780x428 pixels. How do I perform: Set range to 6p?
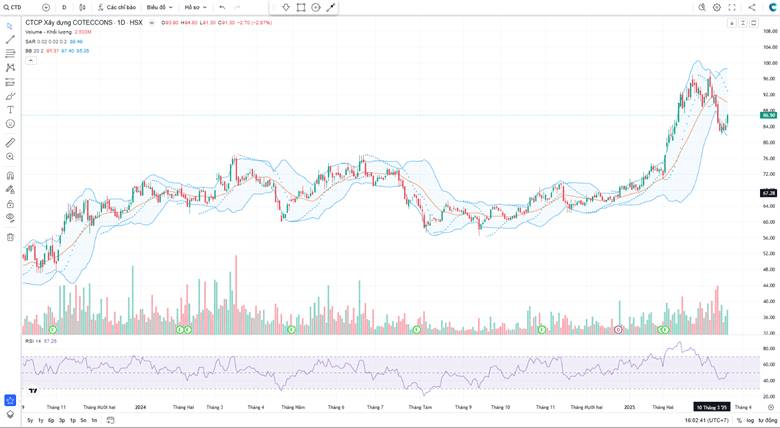51,421
